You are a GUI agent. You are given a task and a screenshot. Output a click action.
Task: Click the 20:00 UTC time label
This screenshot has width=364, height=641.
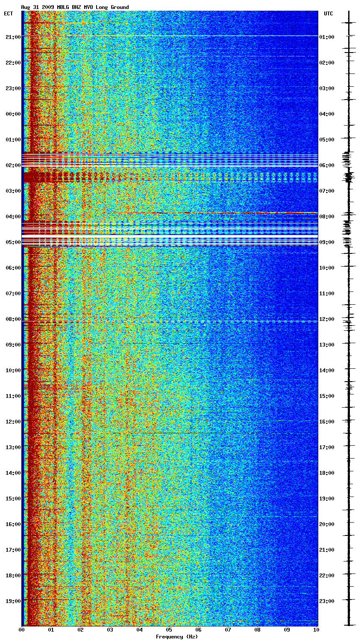coord(326,524)
